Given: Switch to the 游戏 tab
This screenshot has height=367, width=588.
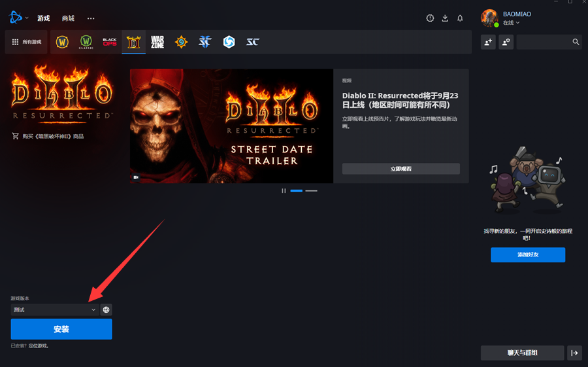Looking at the screenshot, I should (44, 18).
